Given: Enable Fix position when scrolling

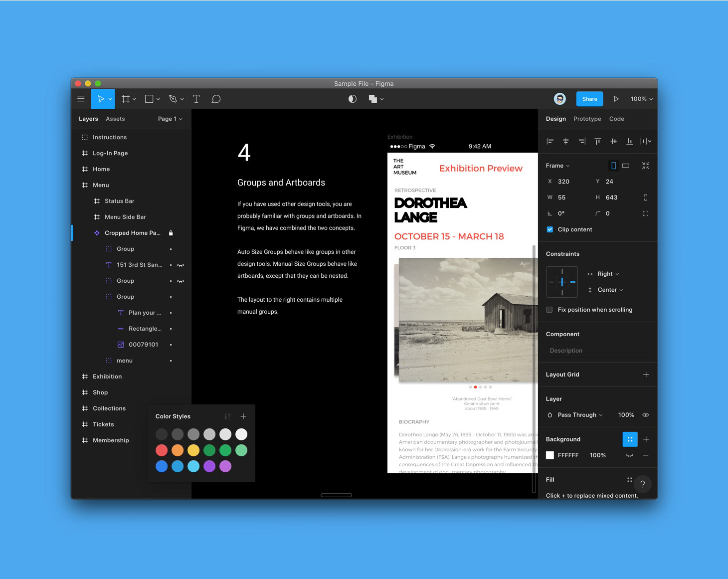Looking at the screenshot, I should point(549,310).
